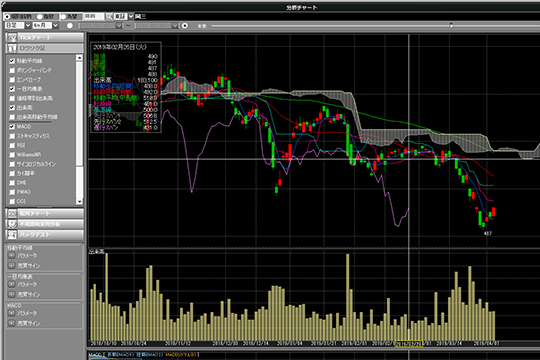The width and height of the screenshot is (540, 360).
Task: Select the candlestick chart section icon
Action: 12,48
